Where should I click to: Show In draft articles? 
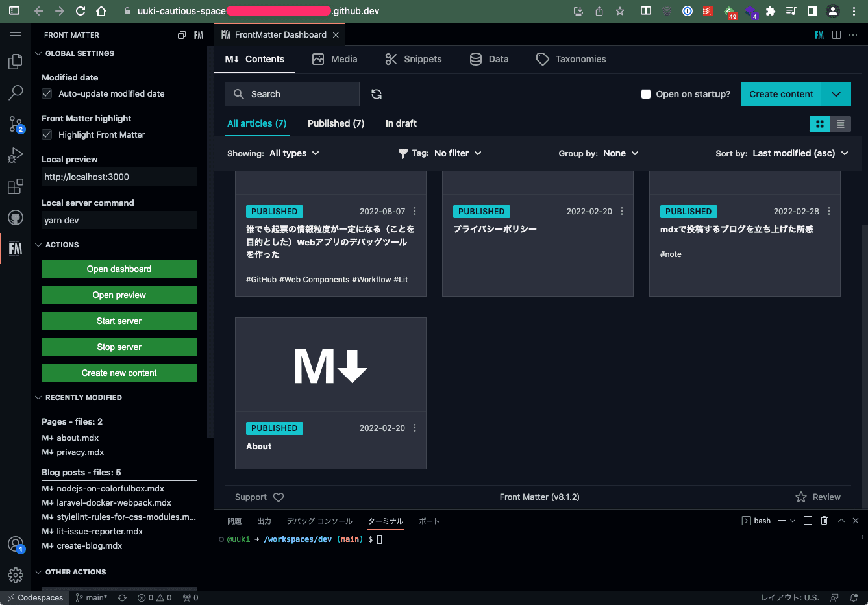[401, 123]
